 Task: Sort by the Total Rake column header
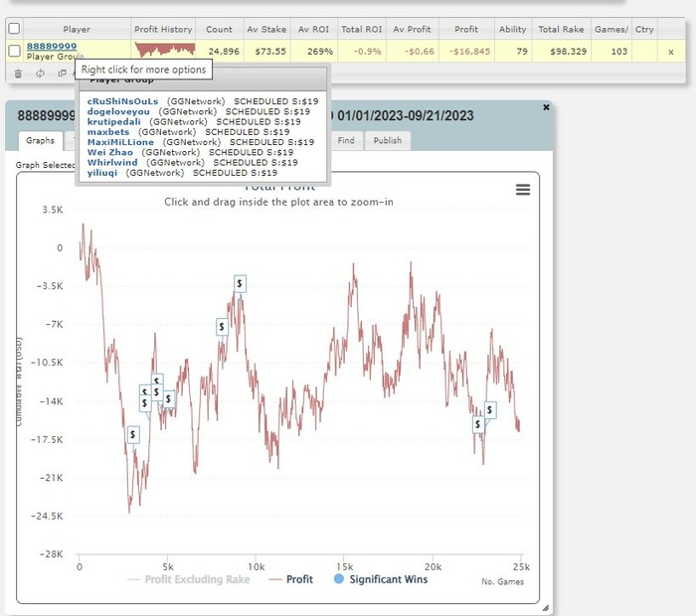pos(561,29)
